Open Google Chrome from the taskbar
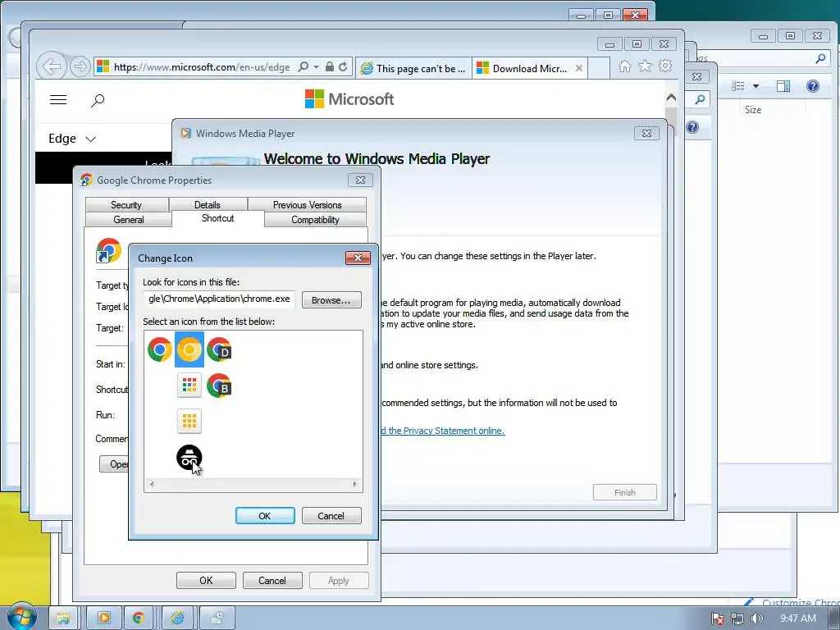This screenshot has width=840, height=630. click(x=139, y=619)
